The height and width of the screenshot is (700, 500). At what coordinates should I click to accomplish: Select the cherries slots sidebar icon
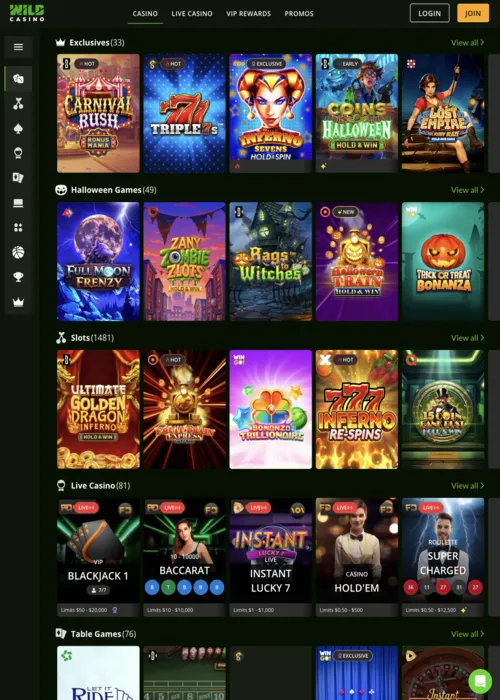tap(18, 104)
